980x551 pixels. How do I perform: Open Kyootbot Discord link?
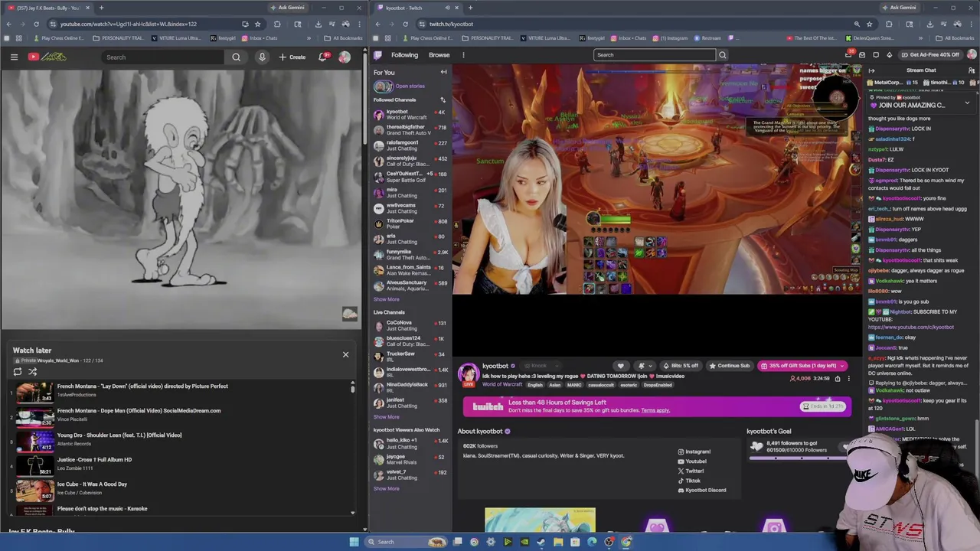click(x=702, y=491)
